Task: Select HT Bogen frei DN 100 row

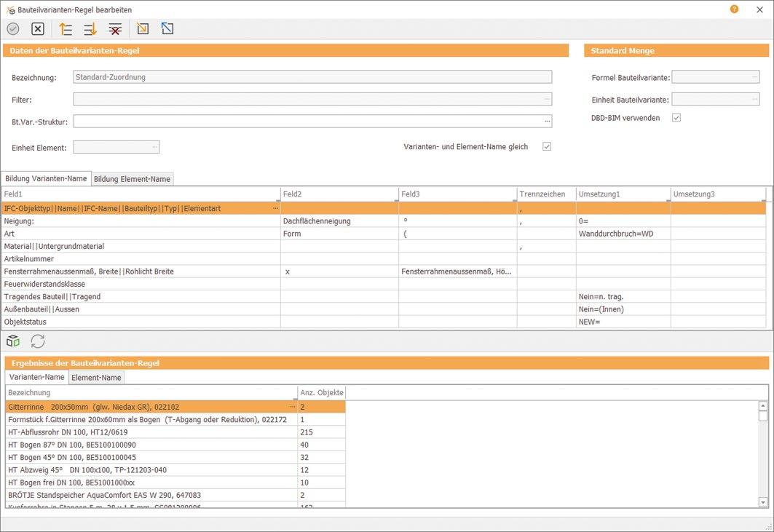Action: (175, 483)
